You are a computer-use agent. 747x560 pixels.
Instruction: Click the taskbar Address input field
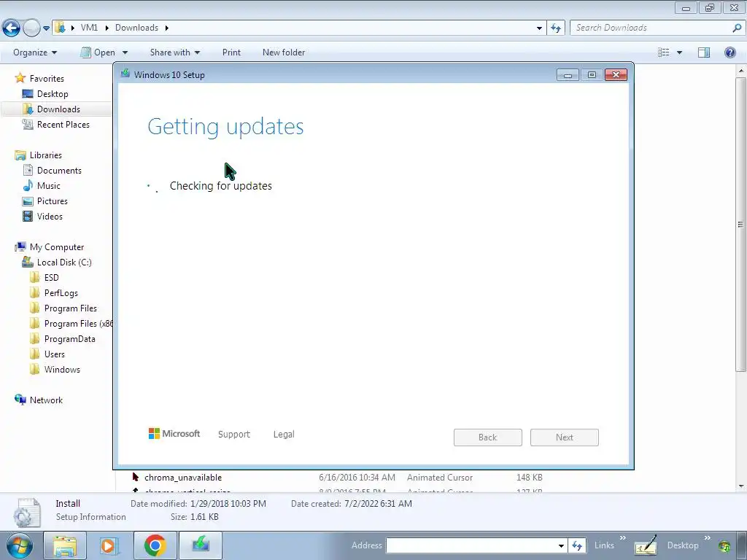(471, 545)
